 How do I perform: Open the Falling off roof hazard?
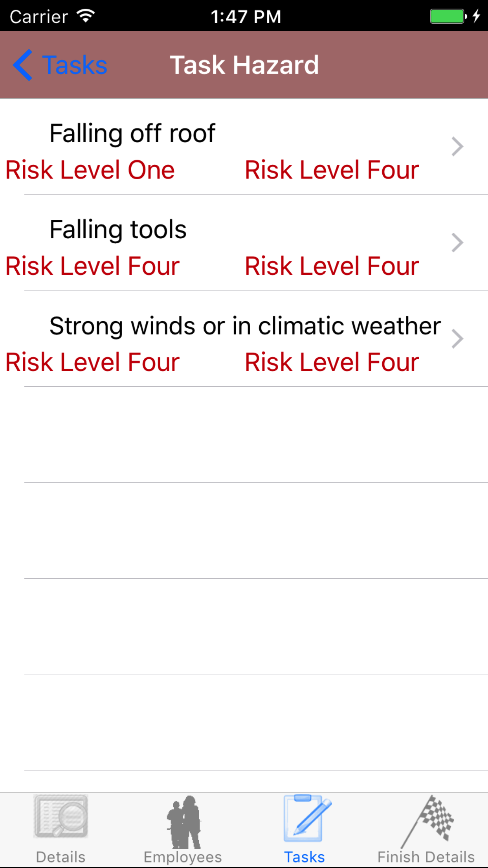(x=132, y=133)
